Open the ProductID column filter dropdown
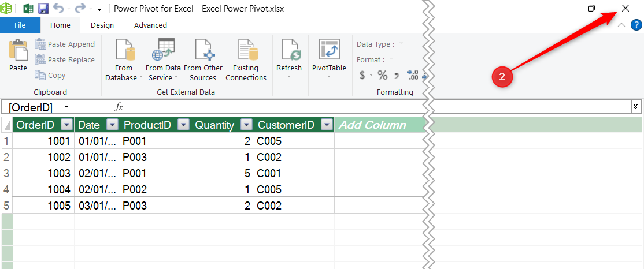The height and width of the screenshot is (269, 644). coord(184,125)
